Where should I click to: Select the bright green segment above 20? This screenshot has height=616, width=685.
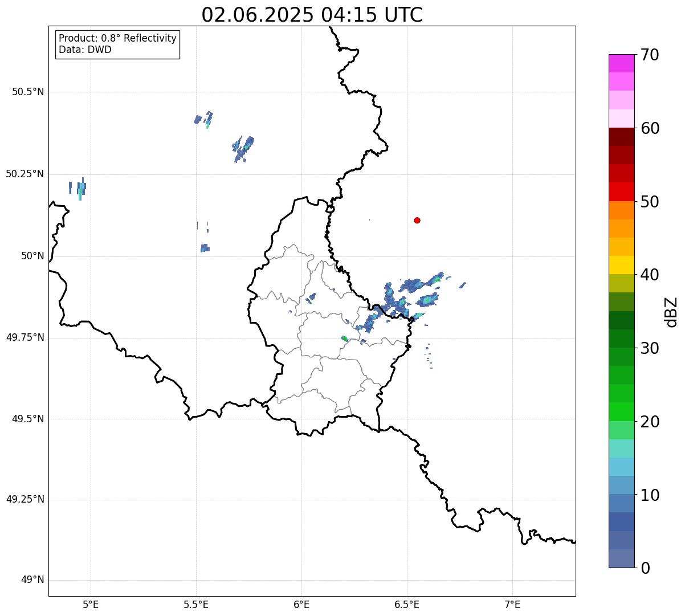tap(621, 412)
